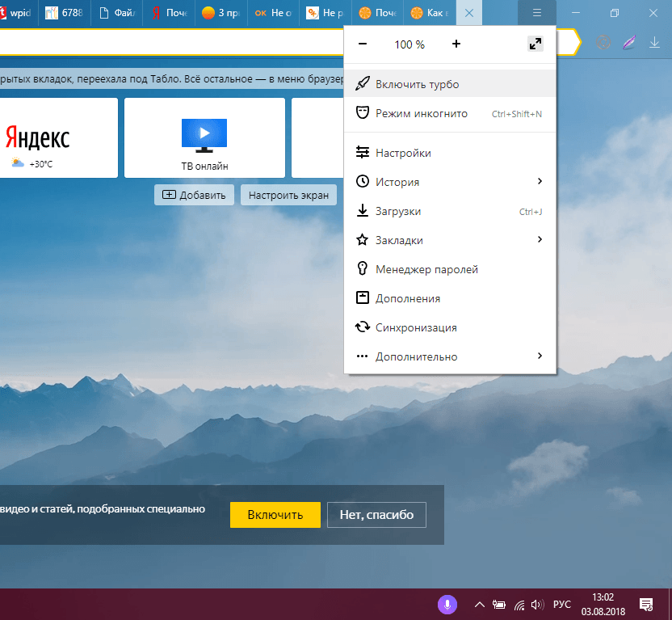Image resolution: width=672 pixels, height=620 pixels.
Task: Click the purple Alice microphone taskbar icon
Action: click(x=447, y=605)
